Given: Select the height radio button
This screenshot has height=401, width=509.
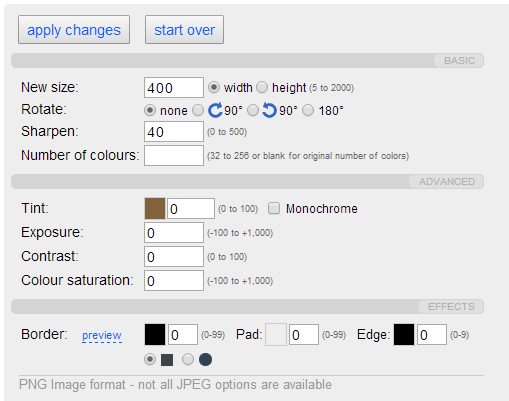Looking at the screenshot, I should 262,88.
